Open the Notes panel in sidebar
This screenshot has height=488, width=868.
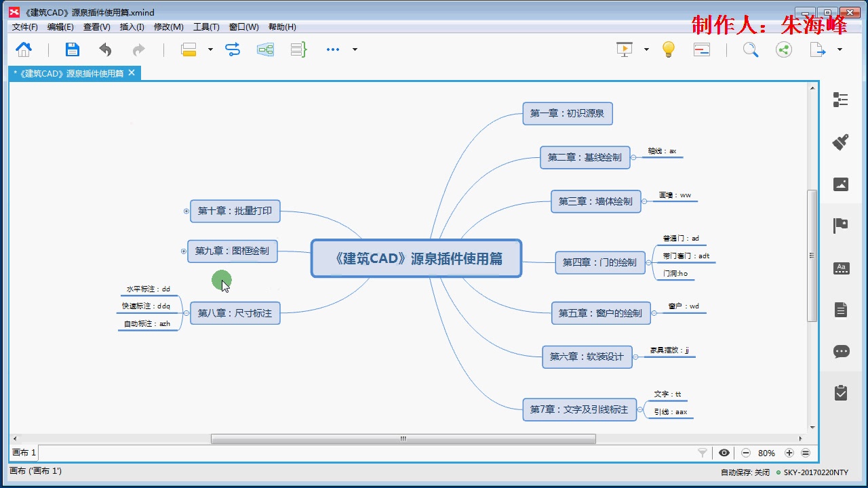point(841,310)
